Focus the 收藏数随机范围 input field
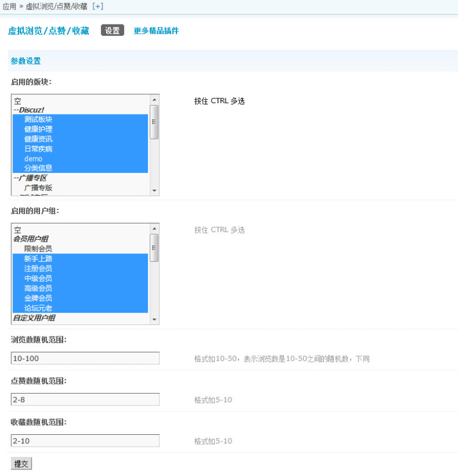The height and width of the screenshot is (476, 458). click(x=85, y=441)
